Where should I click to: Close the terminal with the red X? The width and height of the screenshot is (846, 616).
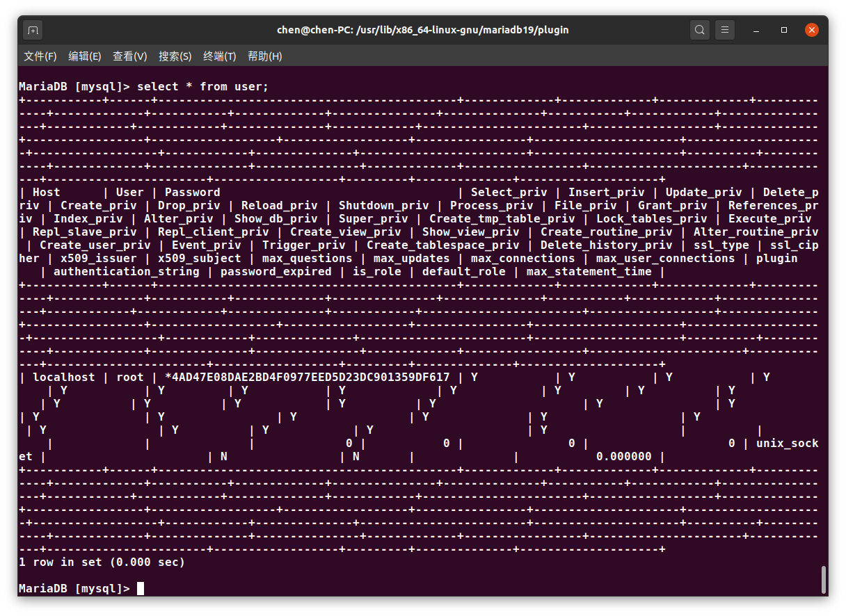point(812,30)
